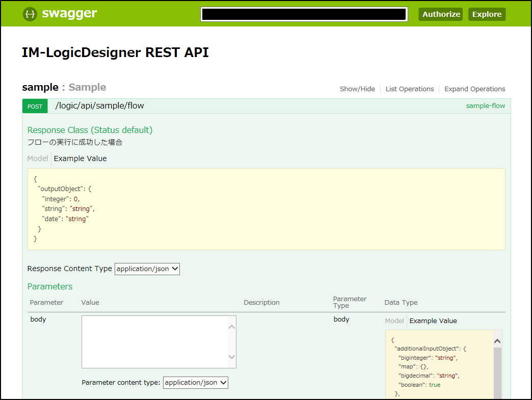532x400 pixels.
Task: Click the "bigdecimal" line in example
Action: click(429, 376)
